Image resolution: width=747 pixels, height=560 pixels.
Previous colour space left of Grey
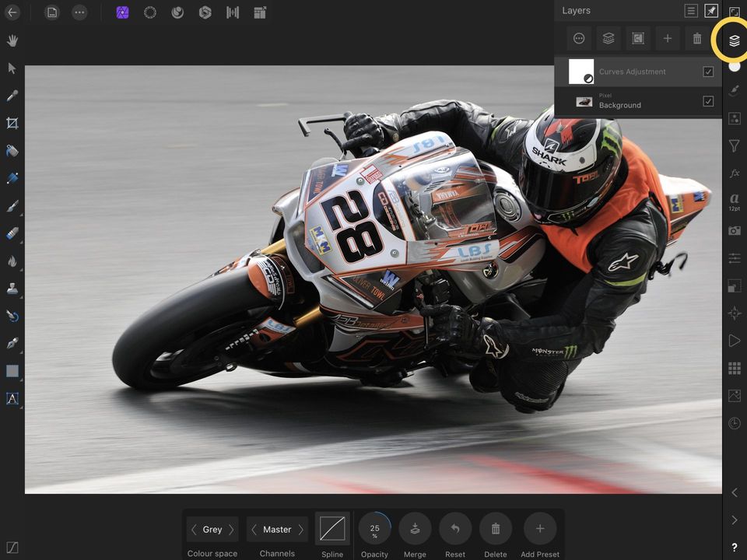194,529
